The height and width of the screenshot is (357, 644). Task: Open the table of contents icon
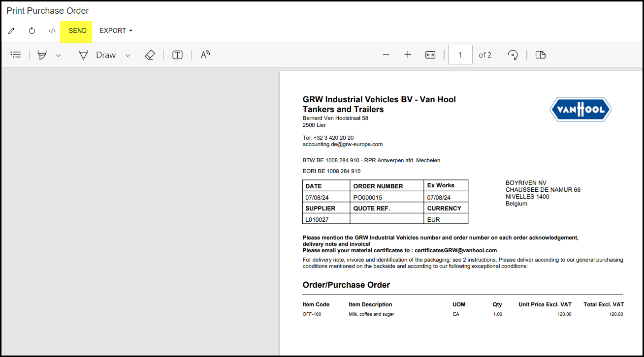click(16, 55)
